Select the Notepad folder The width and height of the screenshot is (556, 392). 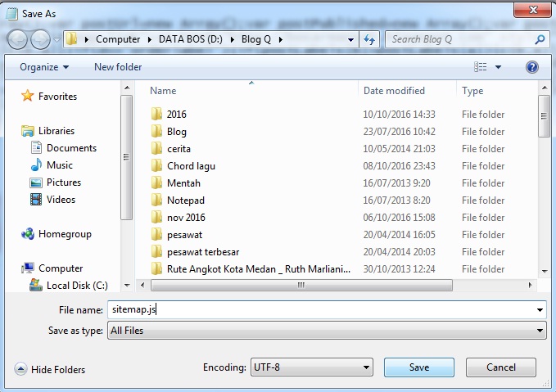click(x=185, y=201)
